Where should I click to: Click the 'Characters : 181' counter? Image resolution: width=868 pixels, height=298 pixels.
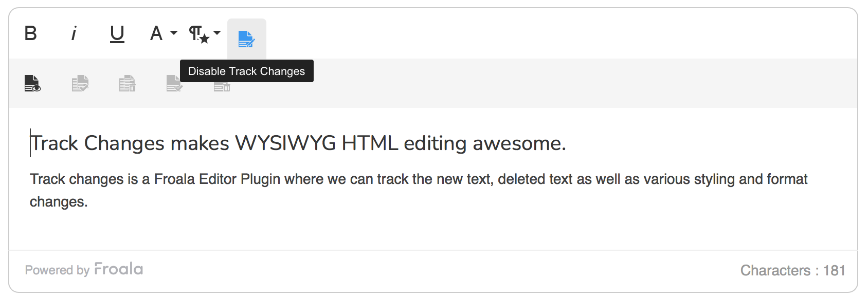point(792,270)
